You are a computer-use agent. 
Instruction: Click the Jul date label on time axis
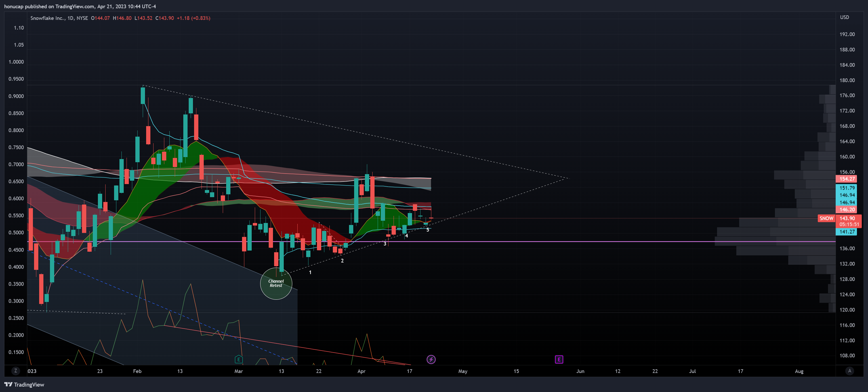[692, 371]
